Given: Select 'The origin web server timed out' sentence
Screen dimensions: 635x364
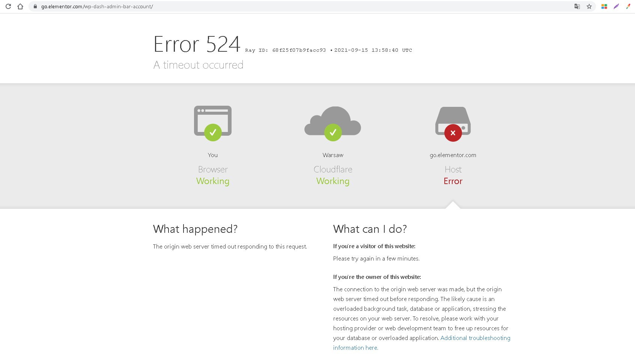Looking at the screenshot, I should [x=230, y=247].
